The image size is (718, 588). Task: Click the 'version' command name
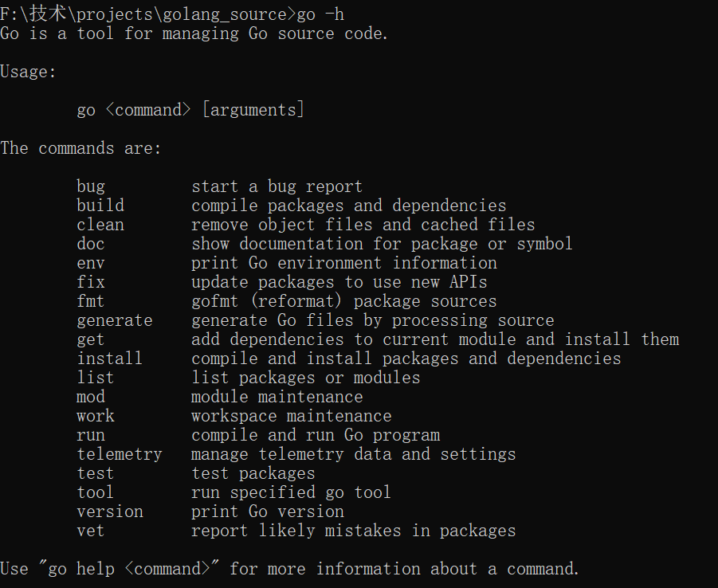[110, 512]
